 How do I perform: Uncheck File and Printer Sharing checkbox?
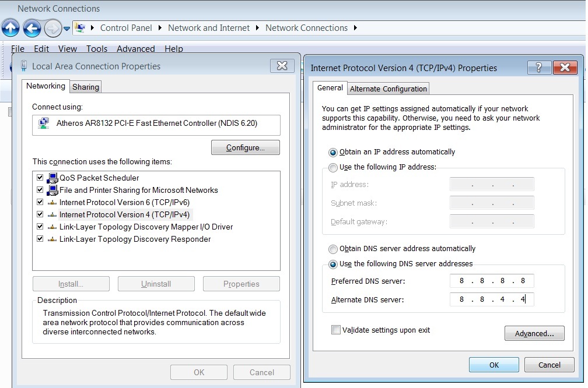tap(40, 190)
